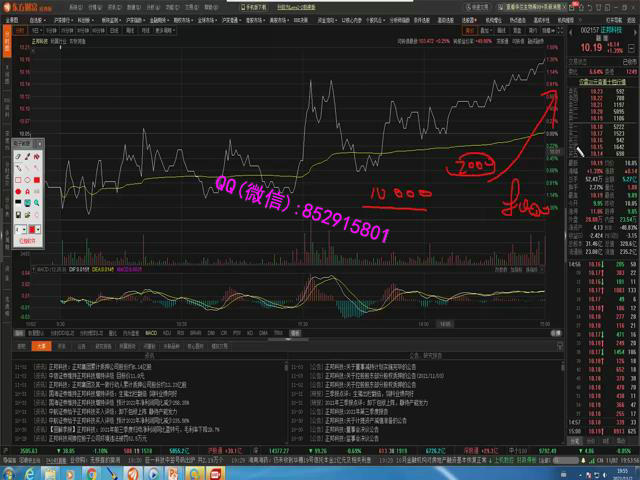
Task: Click the black color swatch in palette
Action: click(18, 202)
